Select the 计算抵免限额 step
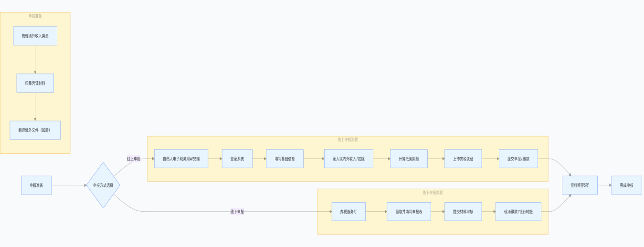Screen dimensions: 644x247 [x=409, y=159]
